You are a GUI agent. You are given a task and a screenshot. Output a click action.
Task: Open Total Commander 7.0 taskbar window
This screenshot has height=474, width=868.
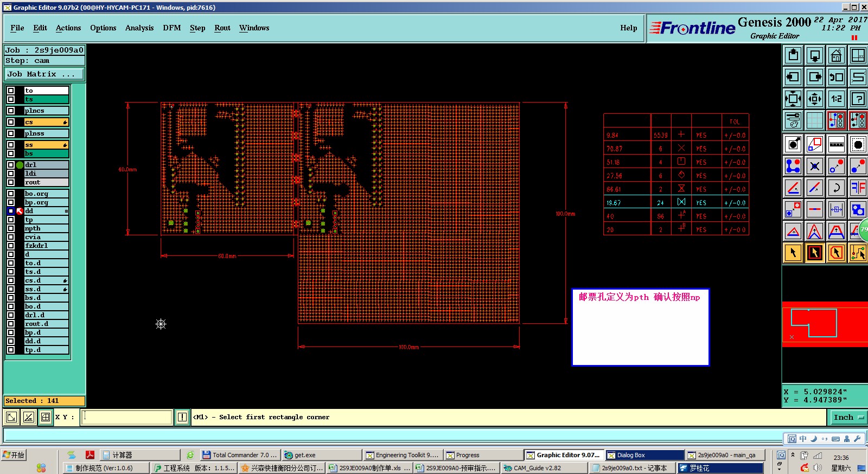click(x=239, y=455)
